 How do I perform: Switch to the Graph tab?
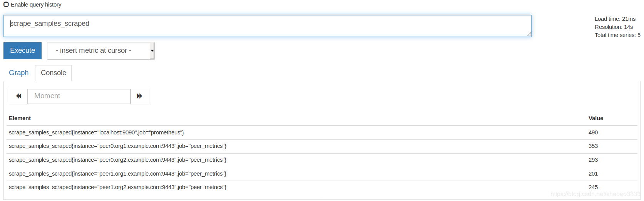pyautogui.click(x=19, y=73)
